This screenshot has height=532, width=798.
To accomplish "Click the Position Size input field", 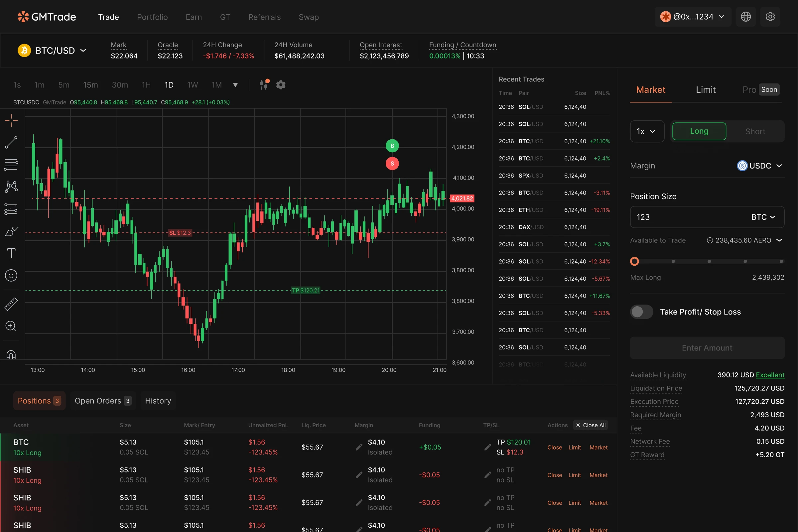I will pos(685,217).
